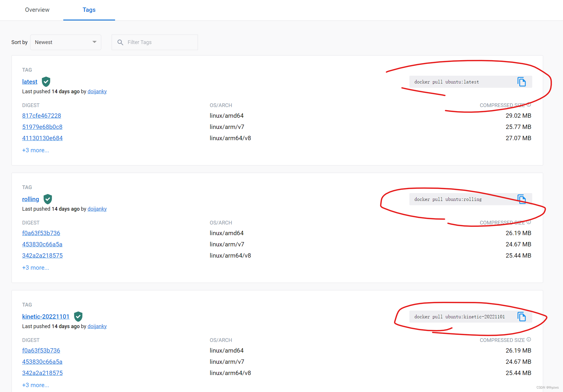Expand +3 more digests under latest
The image size is (563, 392).
coord(36,150)
